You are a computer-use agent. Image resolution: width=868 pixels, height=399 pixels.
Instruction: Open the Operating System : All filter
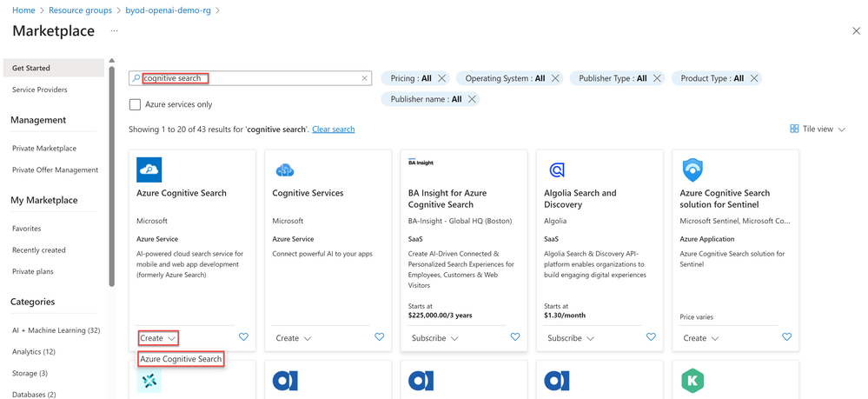[505, 78]
